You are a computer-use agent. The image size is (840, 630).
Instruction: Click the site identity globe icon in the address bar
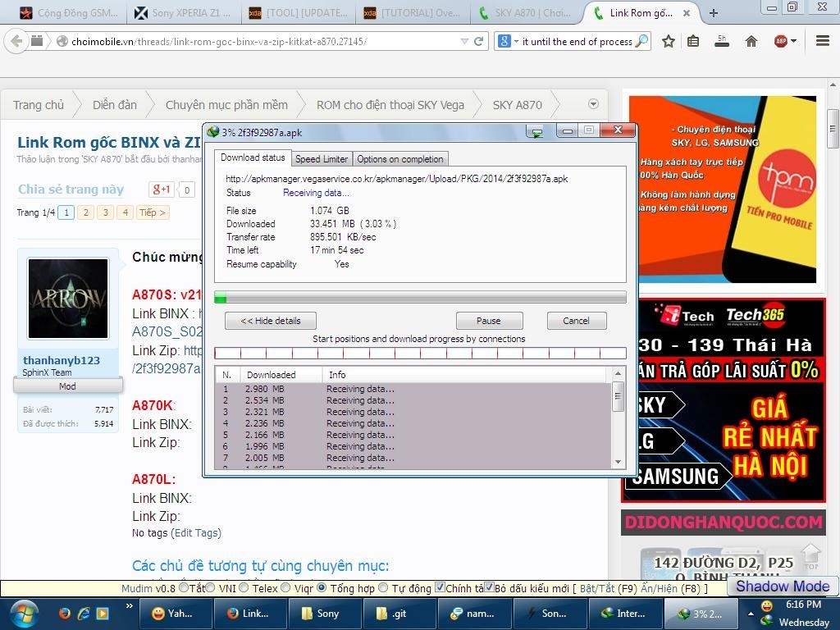pos(62,41)
